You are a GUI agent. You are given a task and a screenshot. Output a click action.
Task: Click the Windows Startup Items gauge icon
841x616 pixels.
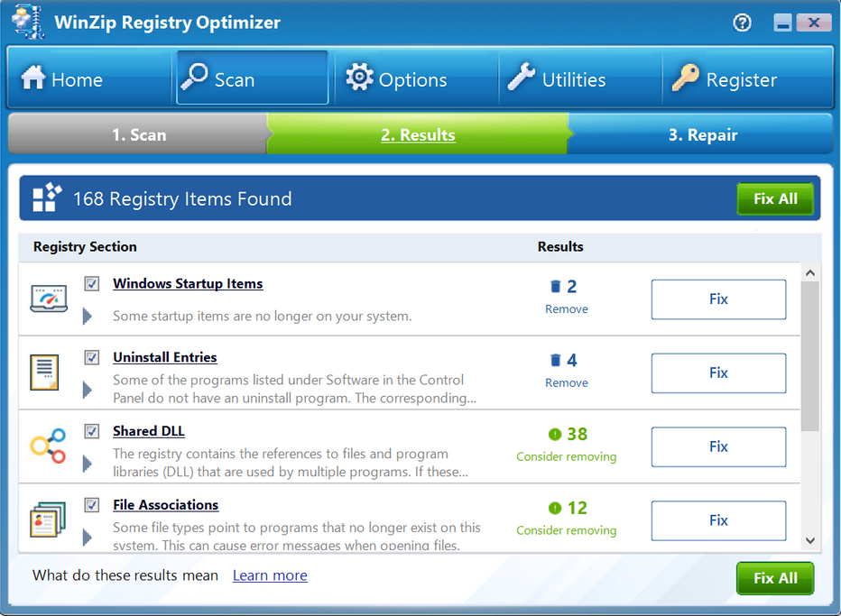[49, 299]
